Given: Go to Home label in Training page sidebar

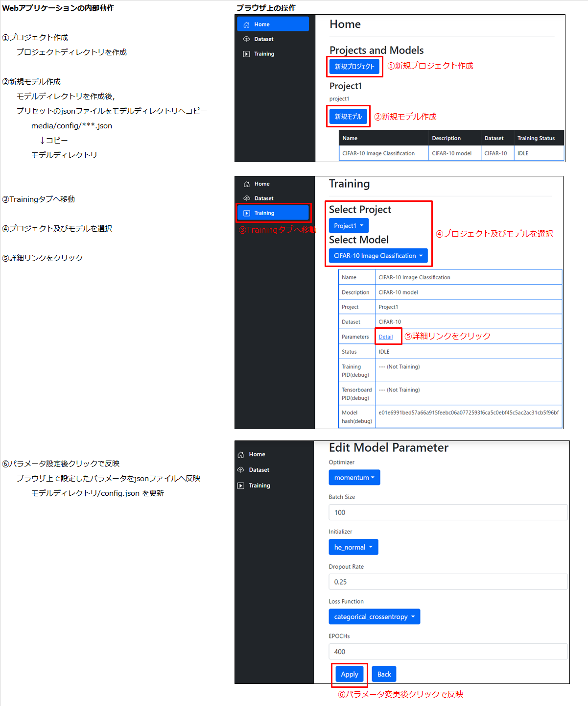Looking at the screenshot, I should (x=262, y=184).
